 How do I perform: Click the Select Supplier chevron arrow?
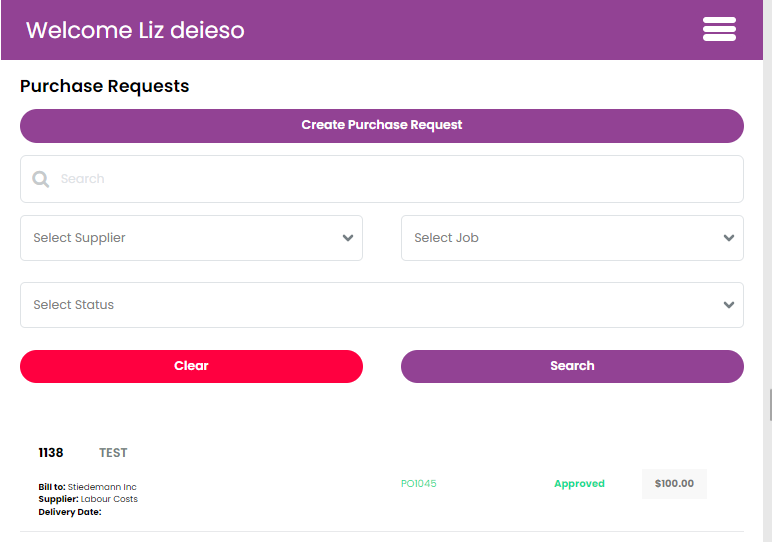point(348,238)
